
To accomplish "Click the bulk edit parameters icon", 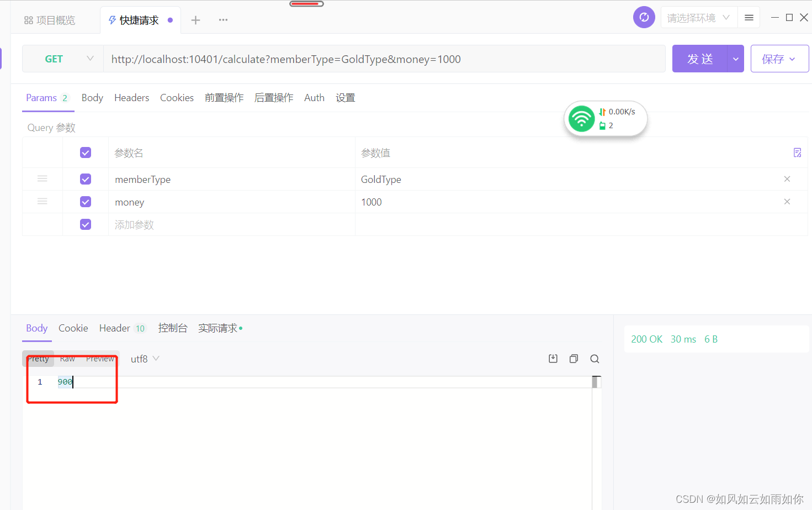I will (x=797, y=153).
